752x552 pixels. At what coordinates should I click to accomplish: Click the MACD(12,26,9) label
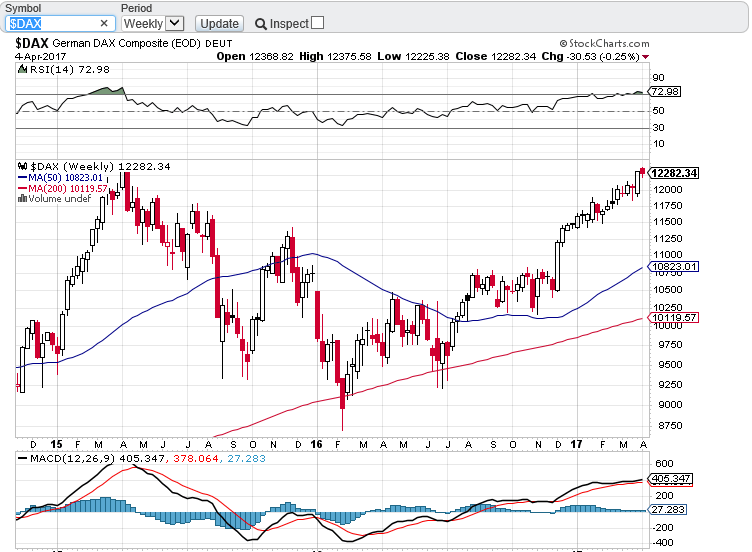(x=72, y=458)
